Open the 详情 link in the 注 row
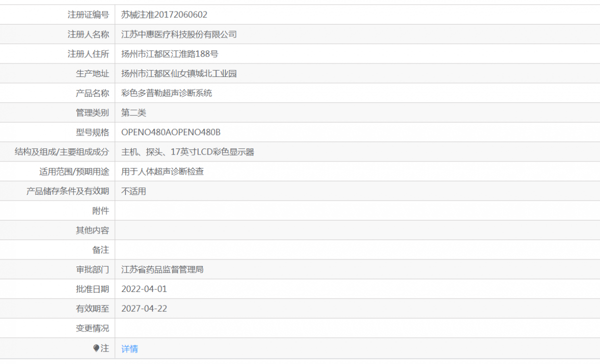This screenshot has height=364, width=600. (x=129, y=349)
